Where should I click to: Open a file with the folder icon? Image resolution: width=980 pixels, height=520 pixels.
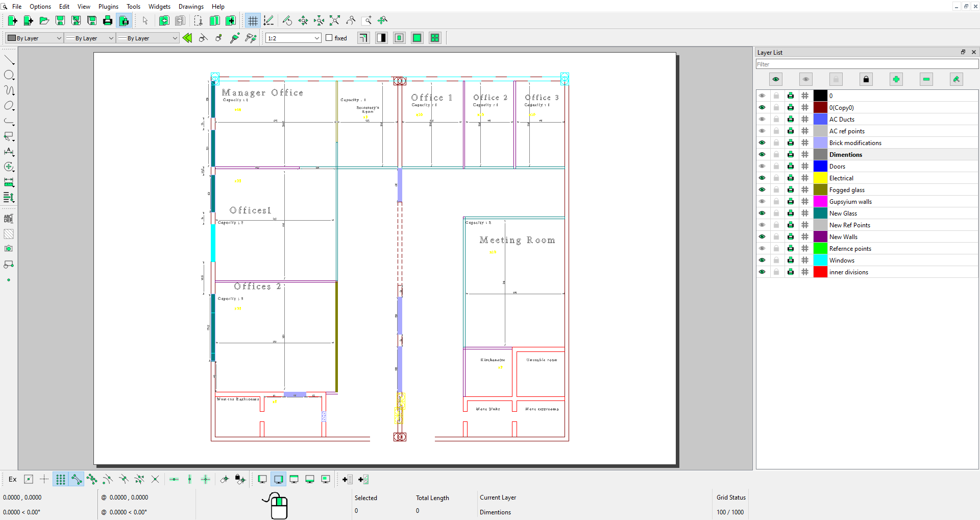[x=44, y=20]
